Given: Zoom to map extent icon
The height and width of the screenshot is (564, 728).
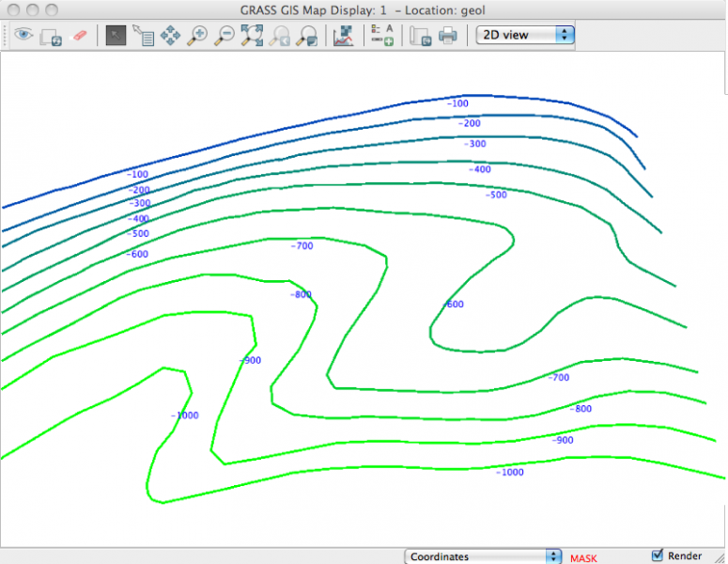Looking at the screenshot, I should 252,36.
